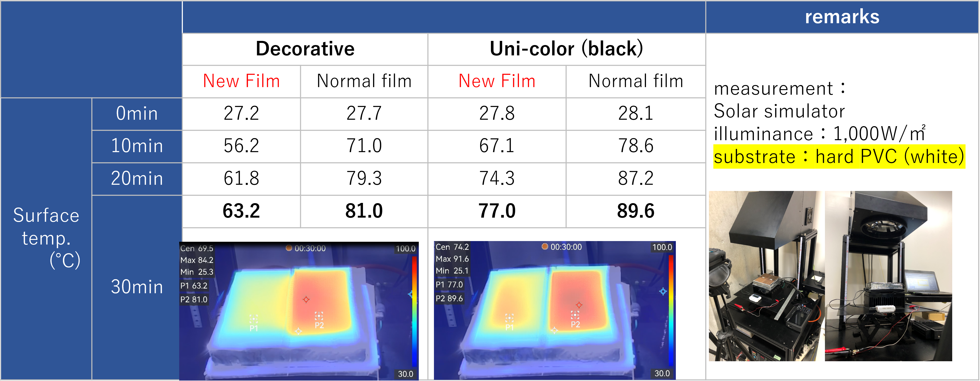Click red 'New Film' label under Decorative
Viewport: 980px width, 381px height.
click(x=241, y=81)
